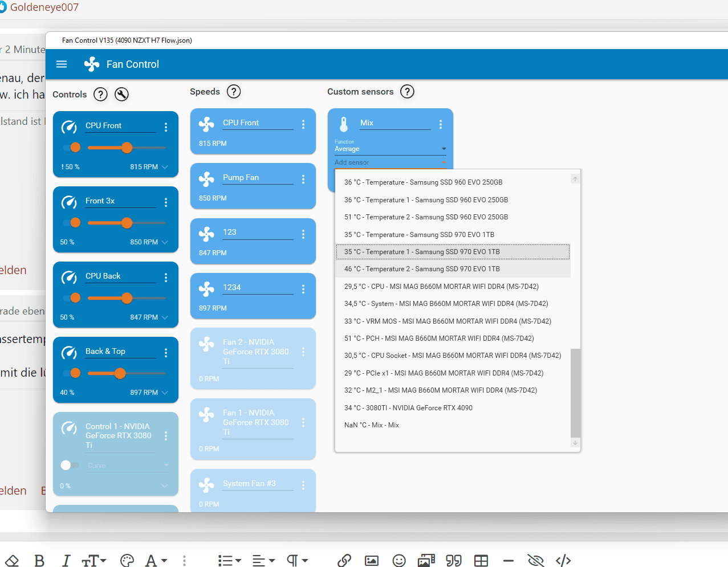Image resolution: width=728 pixels, height=567 pixels.
Task: Click the gauge icon on Back & Top control
Action: [x=69, y=352]
